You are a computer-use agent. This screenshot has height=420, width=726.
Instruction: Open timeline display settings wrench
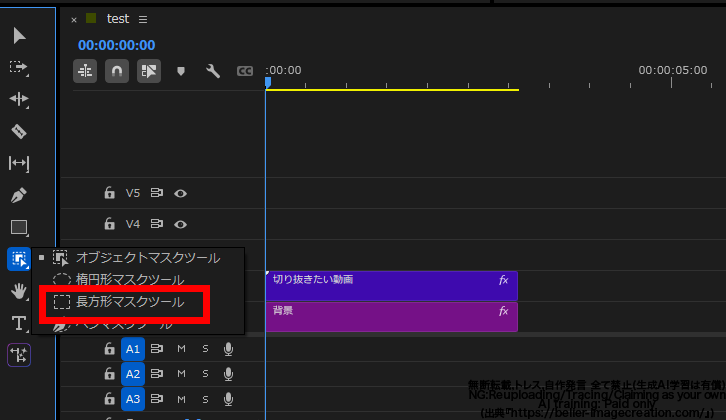(213, 71)
